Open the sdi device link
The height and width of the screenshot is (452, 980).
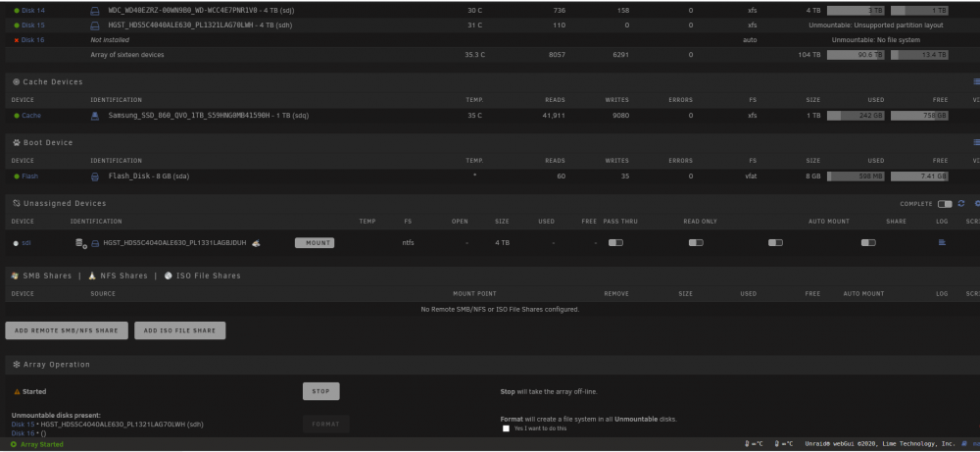pos(26,242)
